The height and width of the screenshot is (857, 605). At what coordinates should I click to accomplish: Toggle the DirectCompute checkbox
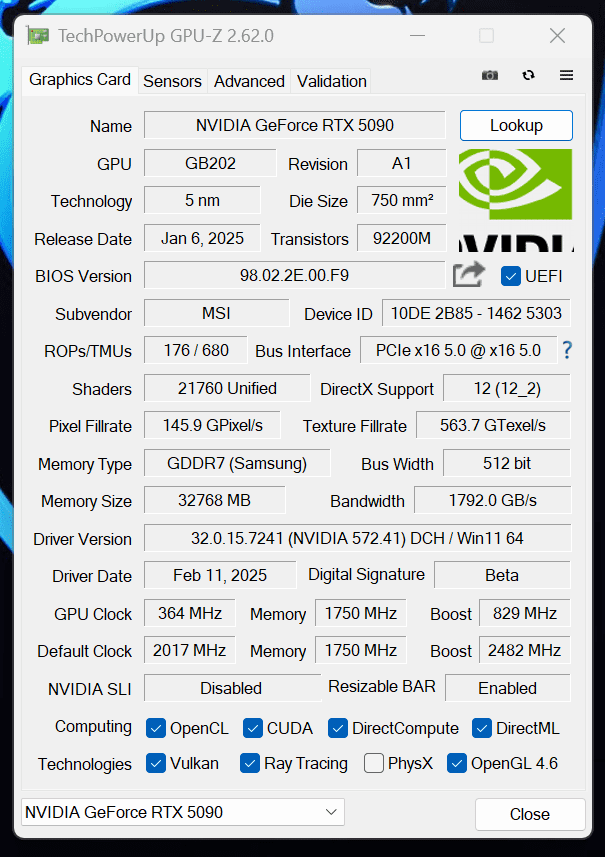click(x=338, y=728)
